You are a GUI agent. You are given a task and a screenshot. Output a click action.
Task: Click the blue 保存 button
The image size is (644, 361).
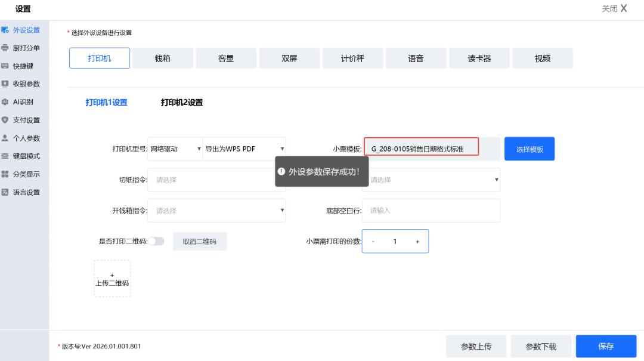point(606,346)
